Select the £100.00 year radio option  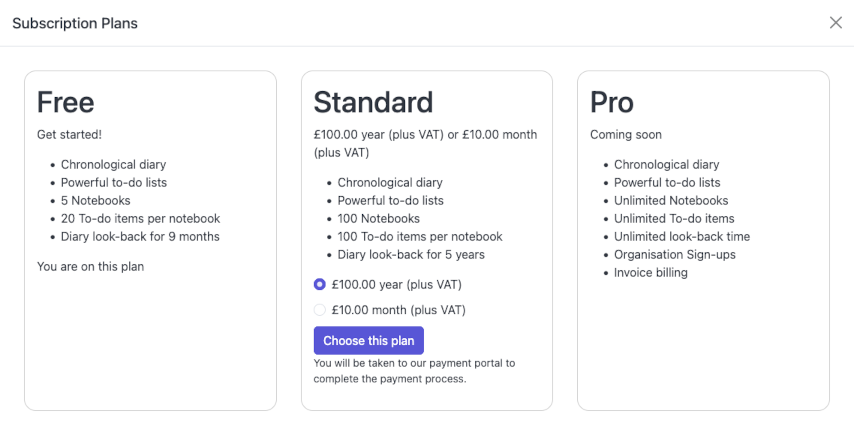(320, 284)
